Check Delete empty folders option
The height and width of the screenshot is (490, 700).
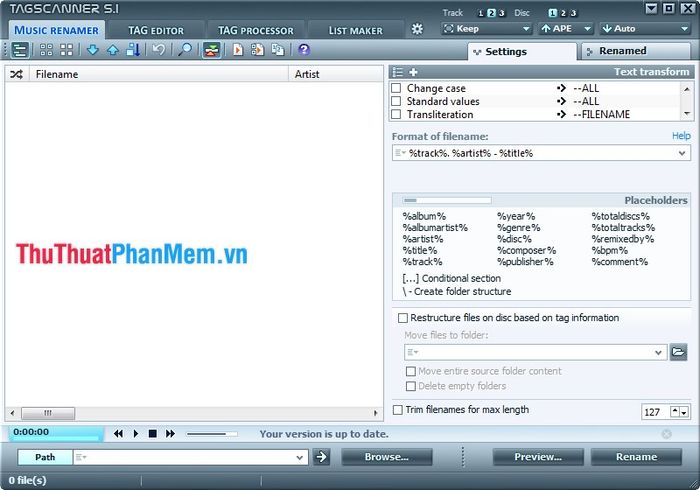coord(411,386)
